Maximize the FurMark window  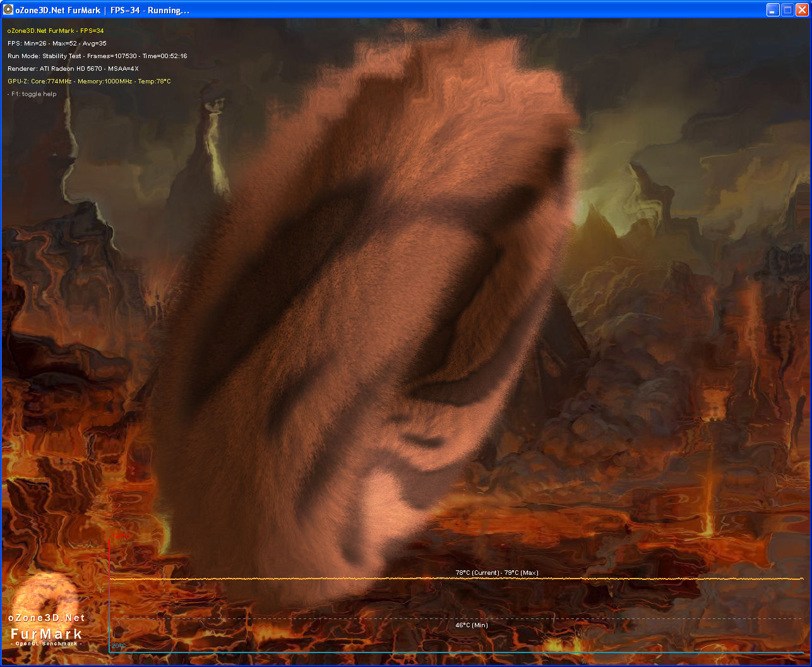(x=787, y=9)
